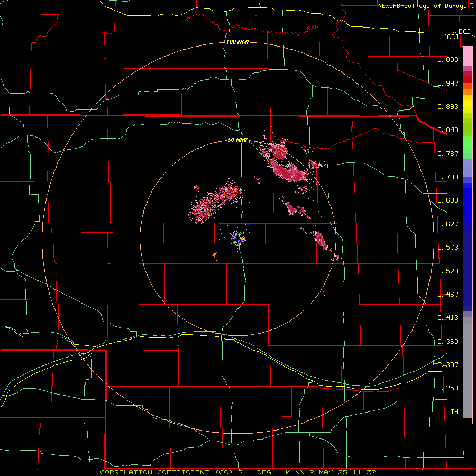This screenshot has height=476, width=476.
Task: Click the NEXLAB-College of DuPage label
Action: (x=422, y=6)
